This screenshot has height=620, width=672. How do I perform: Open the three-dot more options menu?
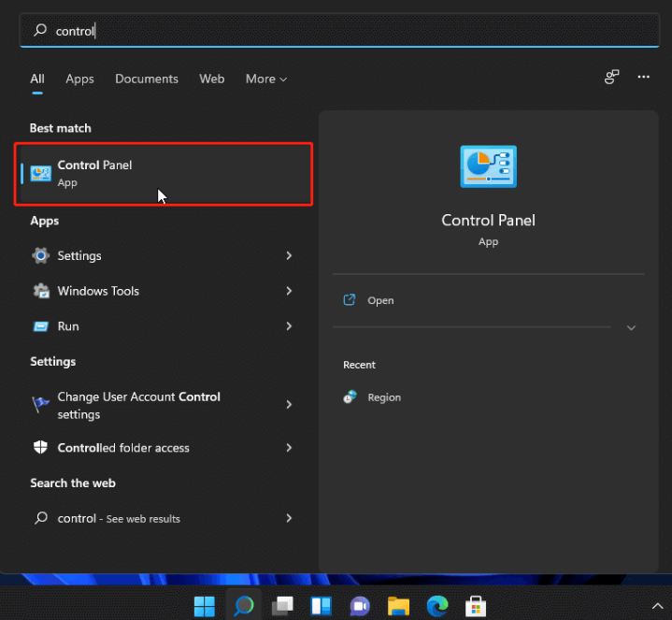click(643, 77)
